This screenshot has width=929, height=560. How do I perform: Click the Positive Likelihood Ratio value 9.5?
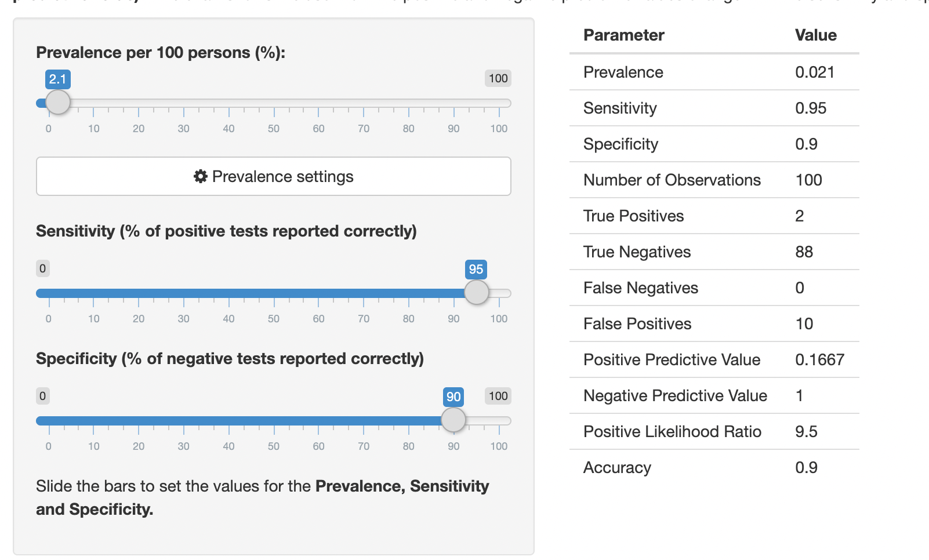pos(806,432)
